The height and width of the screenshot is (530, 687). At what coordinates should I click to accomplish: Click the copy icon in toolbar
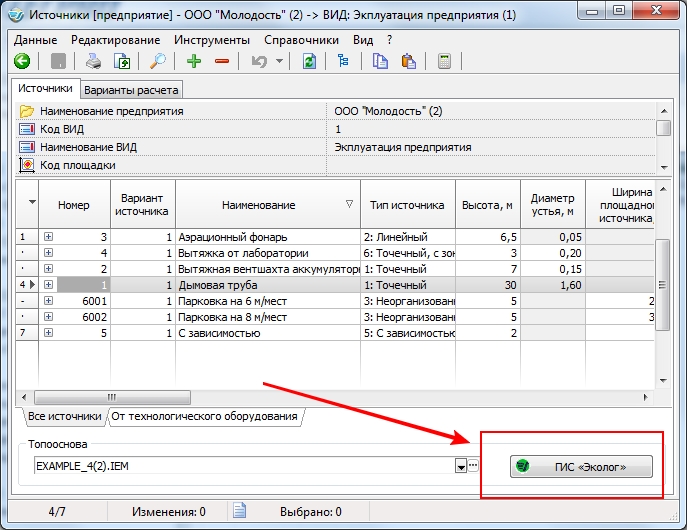coord(380,61)
